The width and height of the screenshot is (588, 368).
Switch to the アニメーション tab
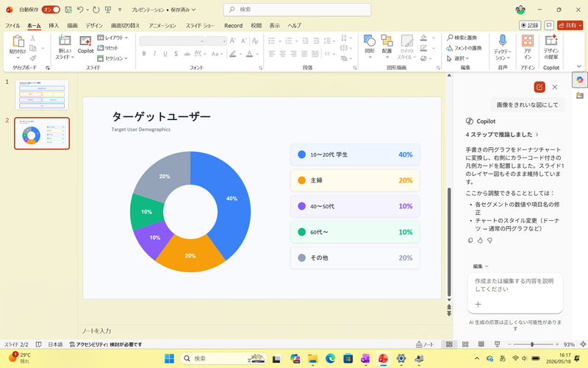tap(162, 26)
